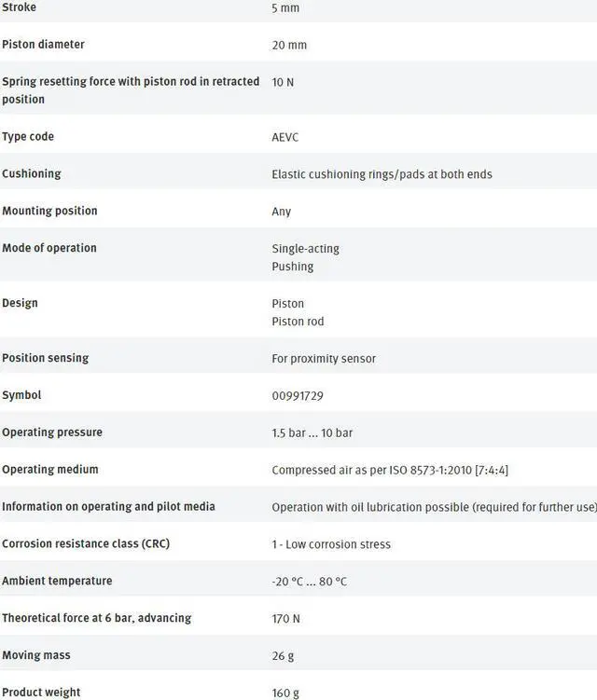This screenshot has width=597, height=700.
Task: Click the 170 N theoretical force value
Action: click(x=285, y=619)
